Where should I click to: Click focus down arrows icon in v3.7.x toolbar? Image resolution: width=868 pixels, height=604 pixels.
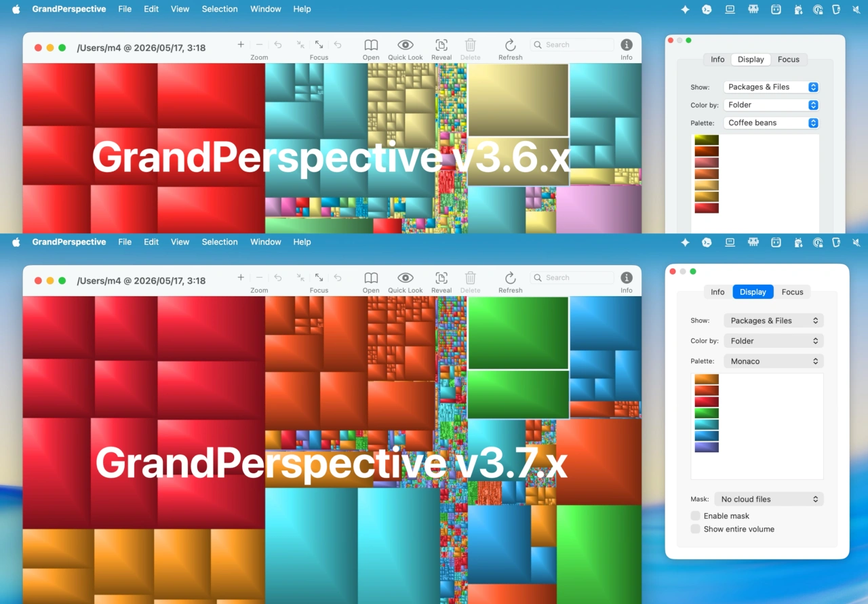click(300, 277)
